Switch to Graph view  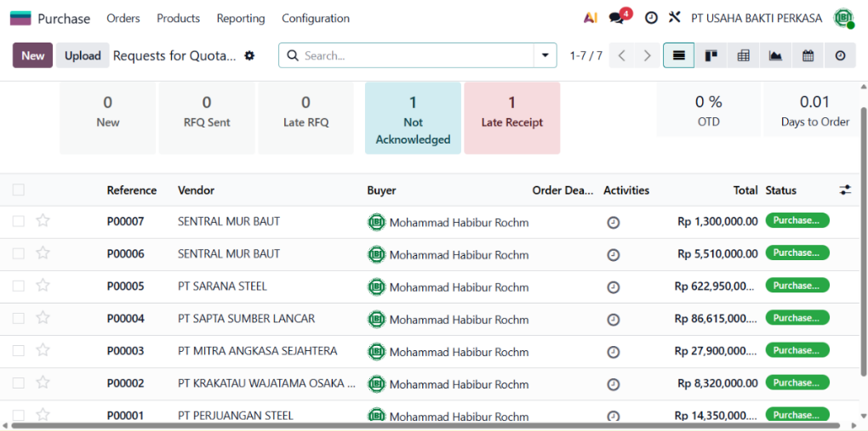(x=775, y=55)
